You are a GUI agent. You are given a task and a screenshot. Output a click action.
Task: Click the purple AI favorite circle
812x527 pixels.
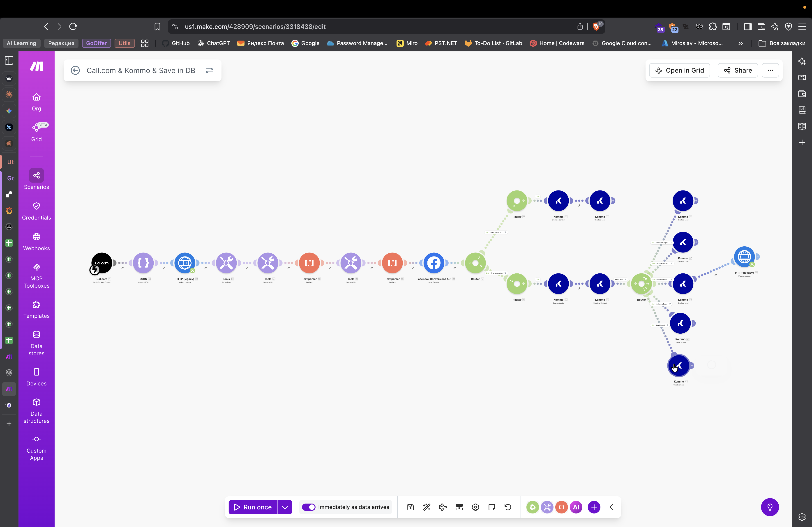576,507
